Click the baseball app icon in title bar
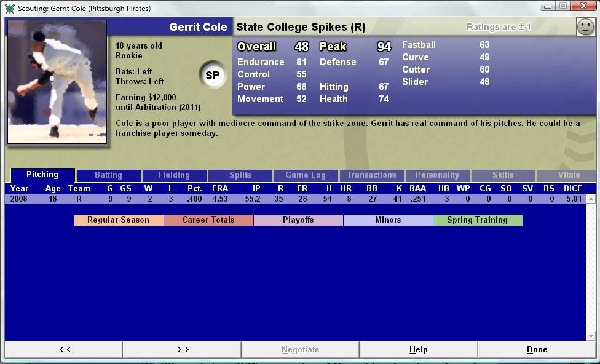The image size is (600, 364). (x=9, y=9)
